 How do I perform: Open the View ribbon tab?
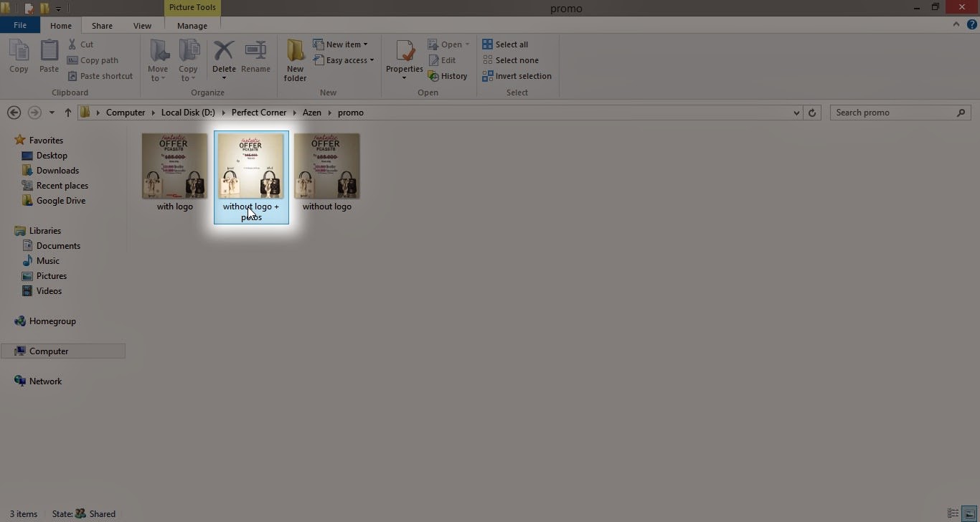[x=142, y=26]
